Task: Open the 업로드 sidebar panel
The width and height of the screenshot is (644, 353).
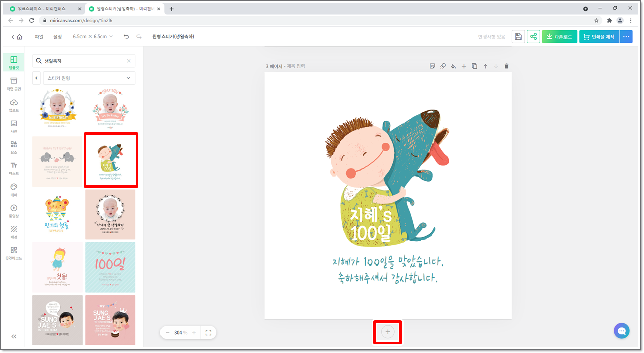Action: (14, 105)
